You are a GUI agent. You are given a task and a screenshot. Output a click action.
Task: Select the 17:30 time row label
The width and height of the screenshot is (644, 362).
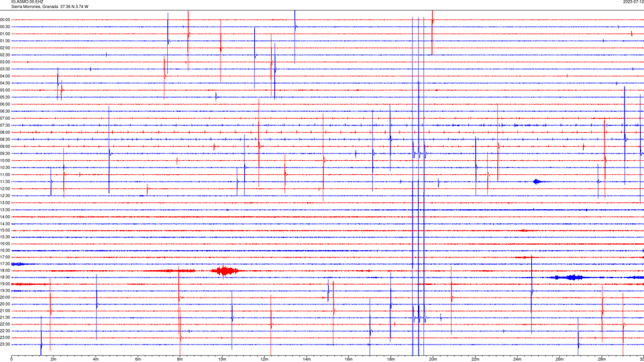(x=5, y=264)
